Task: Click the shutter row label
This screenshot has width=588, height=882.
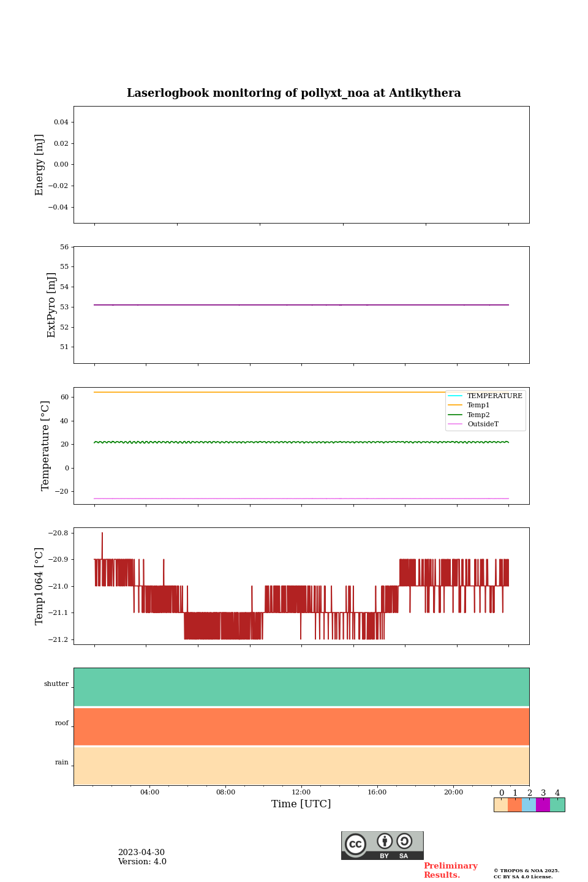Action: pos(56,684)
